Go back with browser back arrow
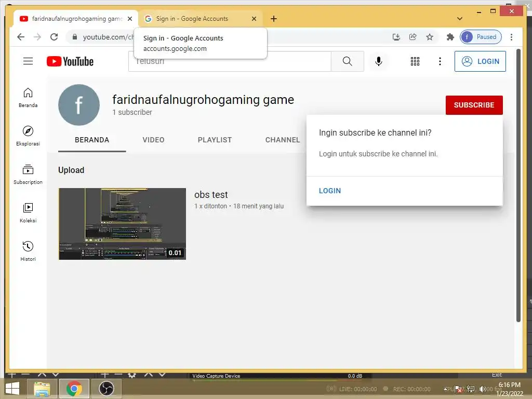Image resolution: width=532 pixels, height=399 pixels. [21, 37]
